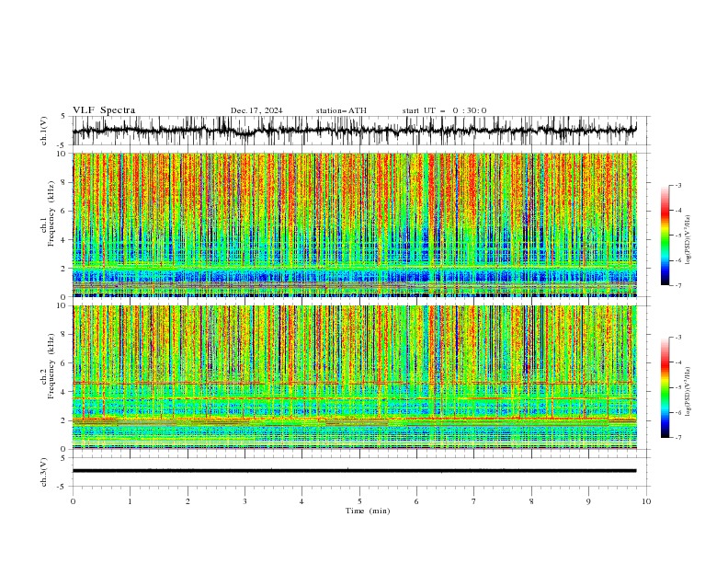Click the ch.1 PSD color bar
This screenshot has width=728, height=563.
coord(665,236)
